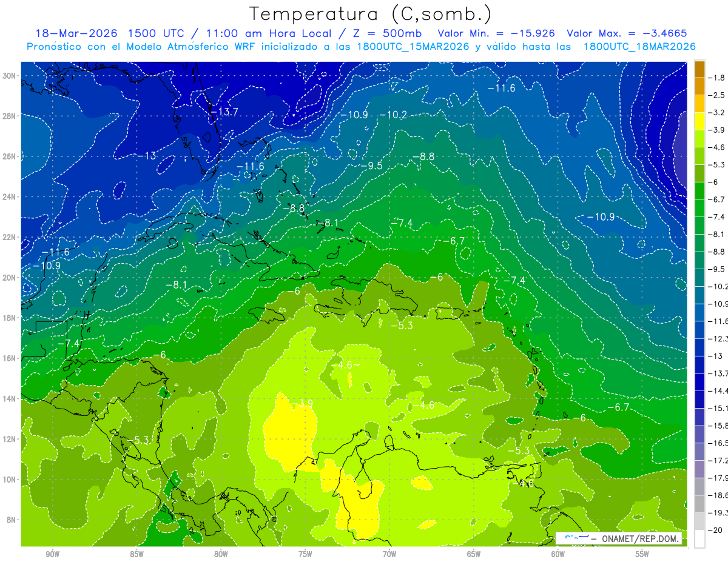Click the "-19.3" colorbar label
The width and height of the screenshot is (728, 562).
pos(720,513)
